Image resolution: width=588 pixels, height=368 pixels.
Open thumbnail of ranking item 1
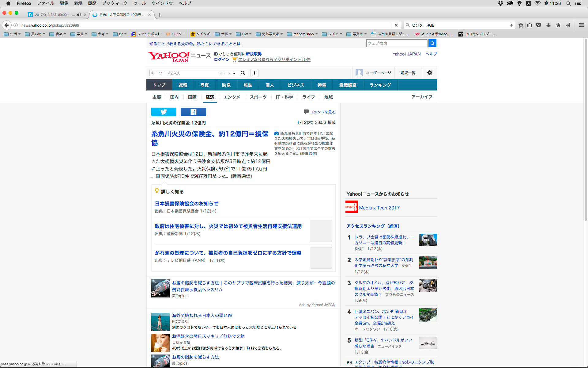click(x=428, y=240)
